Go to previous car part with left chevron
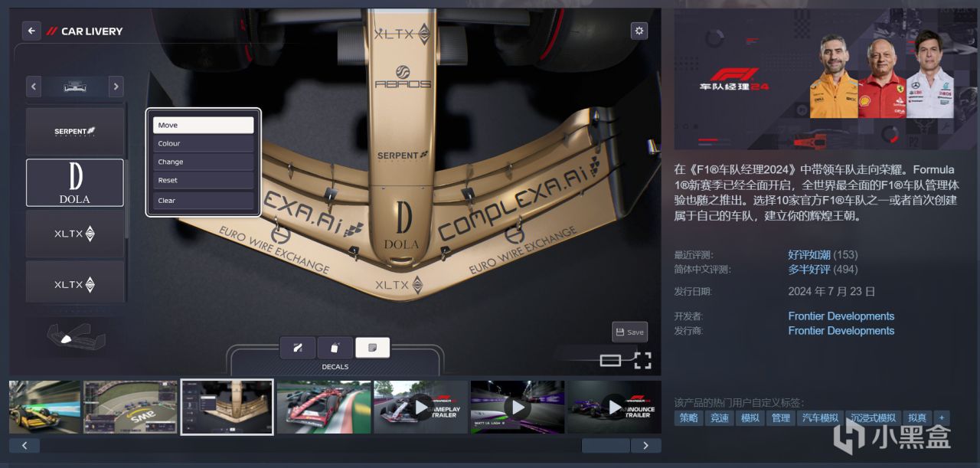980x468 pixels. (34, 87)
